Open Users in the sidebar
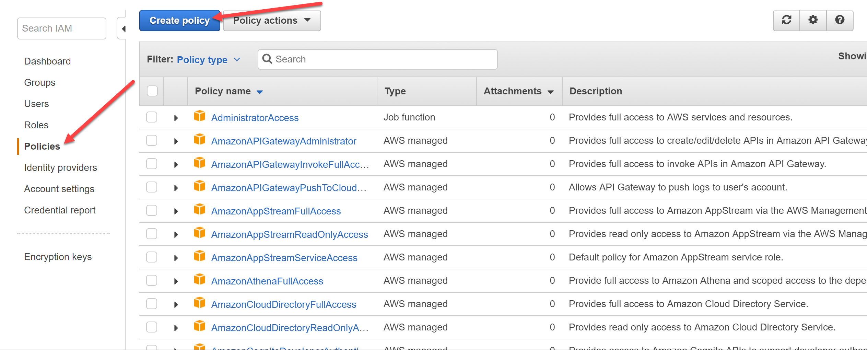Image resolution: width=868 pixels, height=350 pixels. (36, 104)
